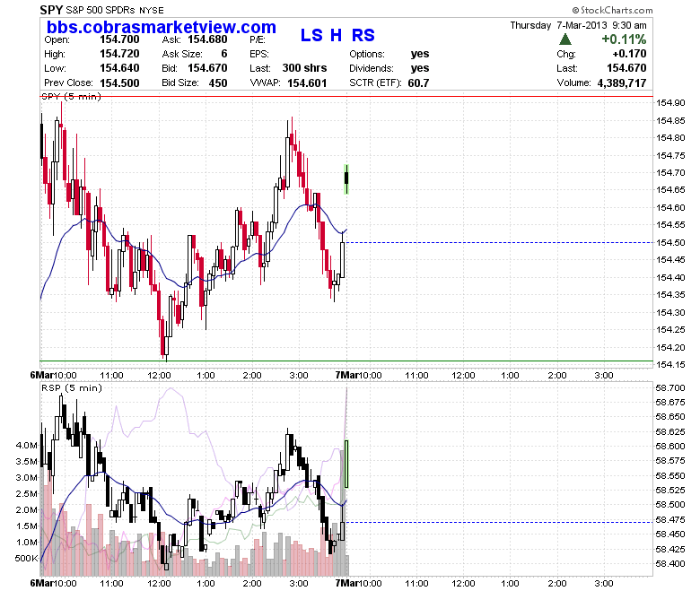The image size is (700, 591).
Task: Click the Dividends 'yes' value
Action: click(x=420, y=68)
